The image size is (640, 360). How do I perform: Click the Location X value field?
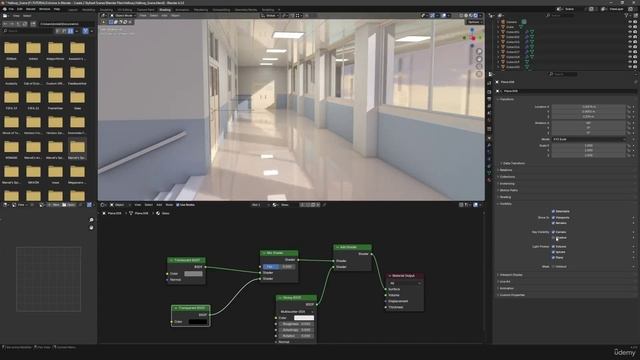click(x=589, y=107)
